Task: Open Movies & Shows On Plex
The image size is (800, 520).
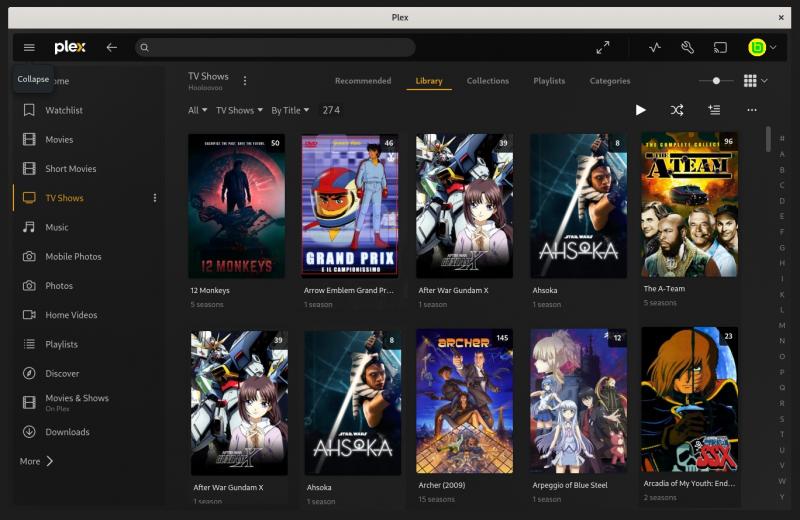Action: pos(77,403)
